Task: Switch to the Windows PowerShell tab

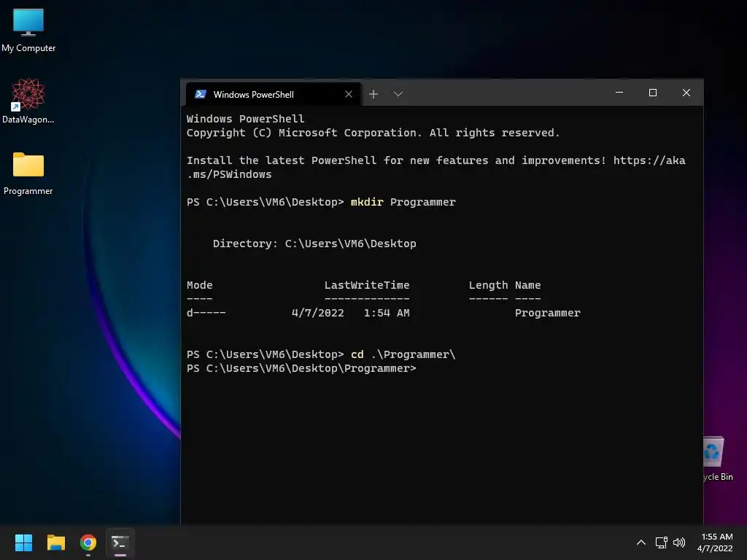Action: coord(274,94)
